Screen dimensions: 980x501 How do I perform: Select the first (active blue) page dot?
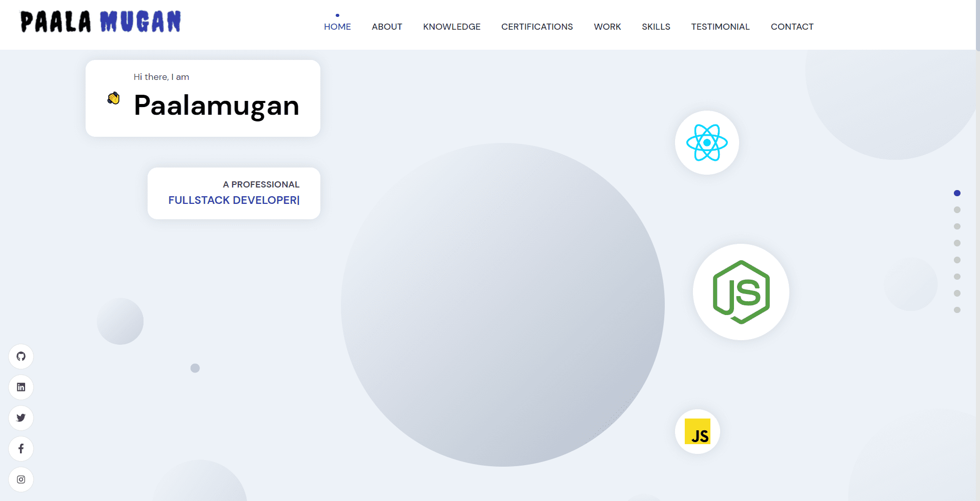point(957,193)
